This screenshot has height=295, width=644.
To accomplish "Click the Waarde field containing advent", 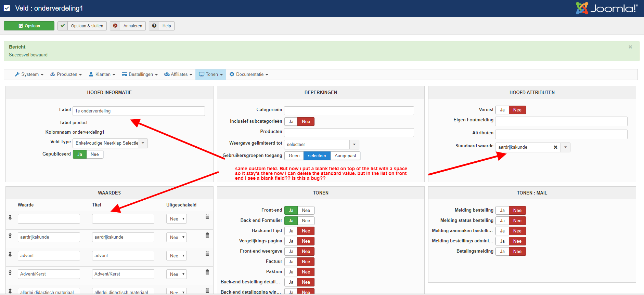I will click(49, 256).
